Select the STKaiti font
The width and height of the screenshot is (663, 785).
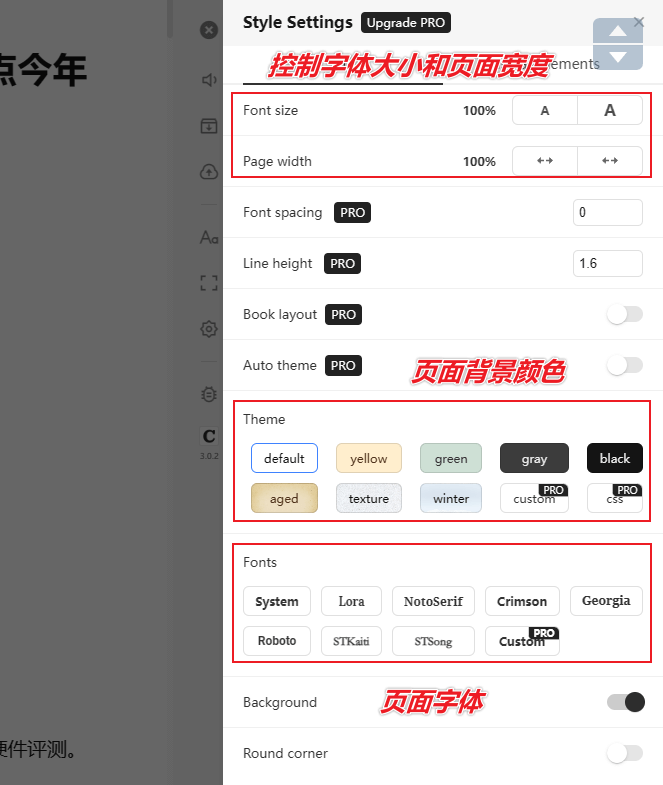[351, 641]
